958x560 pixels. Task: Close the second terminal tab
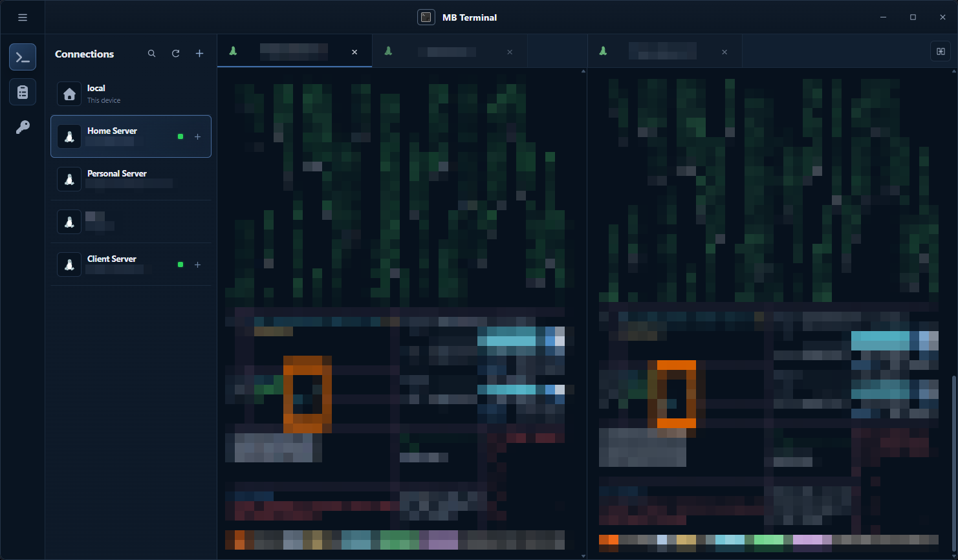tap(510, 52)
